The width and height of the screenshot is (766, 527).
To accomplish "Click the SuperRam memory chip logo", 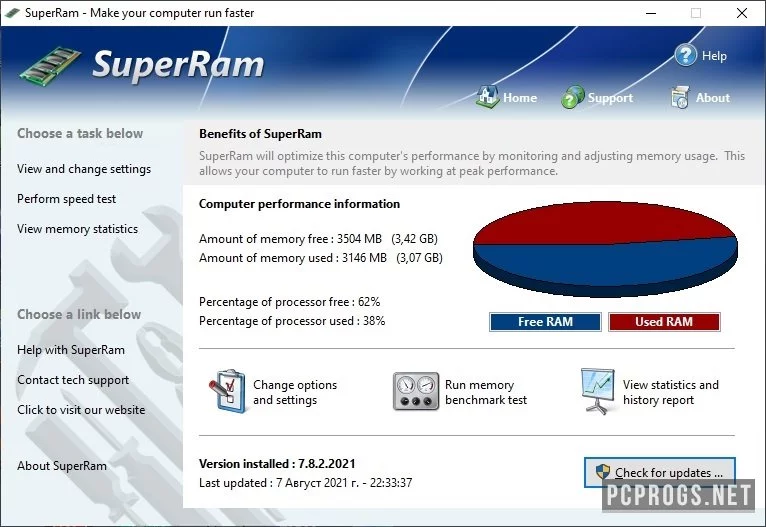I will 50,65.
